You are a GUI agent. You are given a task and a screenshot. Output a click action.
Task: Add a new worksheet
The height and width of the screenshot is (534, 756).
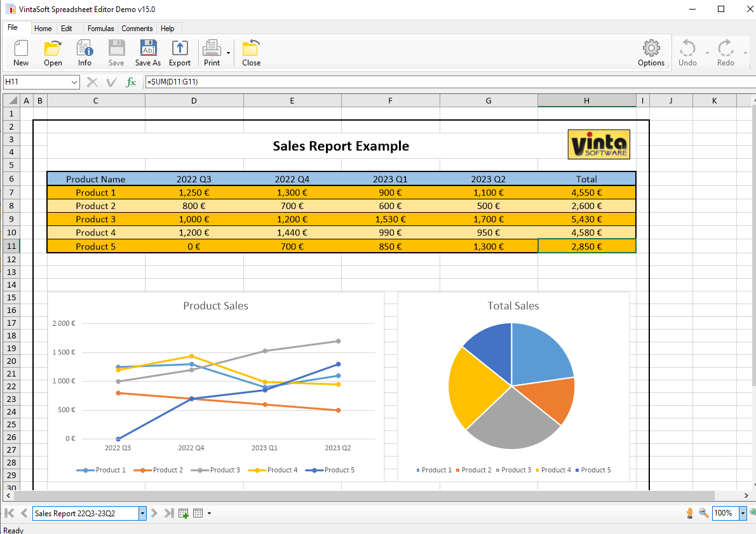(183, 513)
